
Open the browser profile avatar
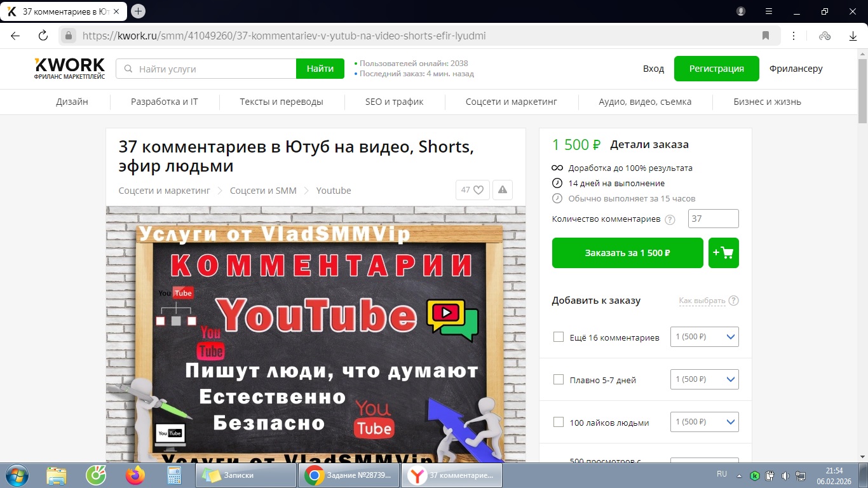pos(741,11)
